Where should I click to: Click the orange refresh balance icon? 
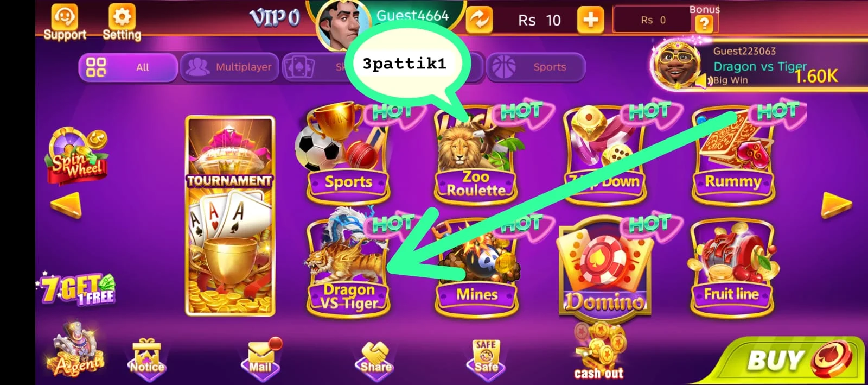click(x=480, y=20)
